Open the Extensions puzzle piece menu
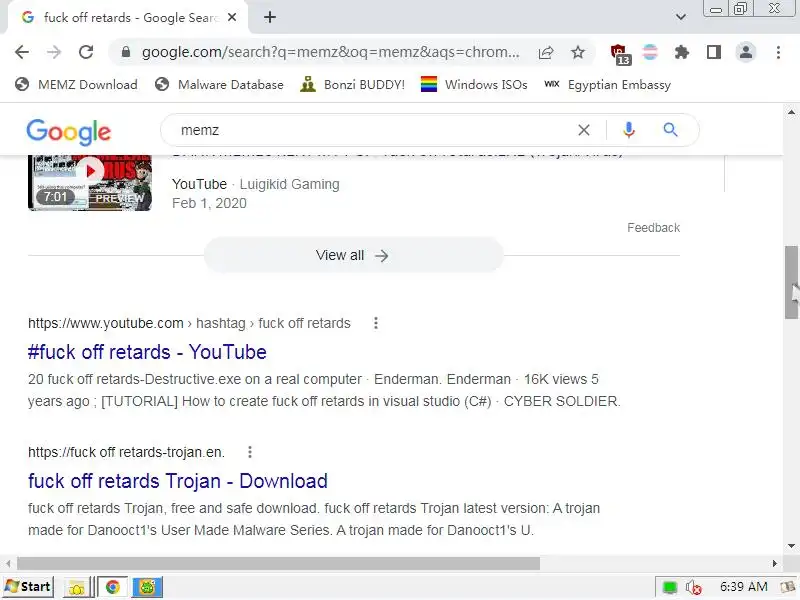The image size is (800, 600). (x=682, y=52)
